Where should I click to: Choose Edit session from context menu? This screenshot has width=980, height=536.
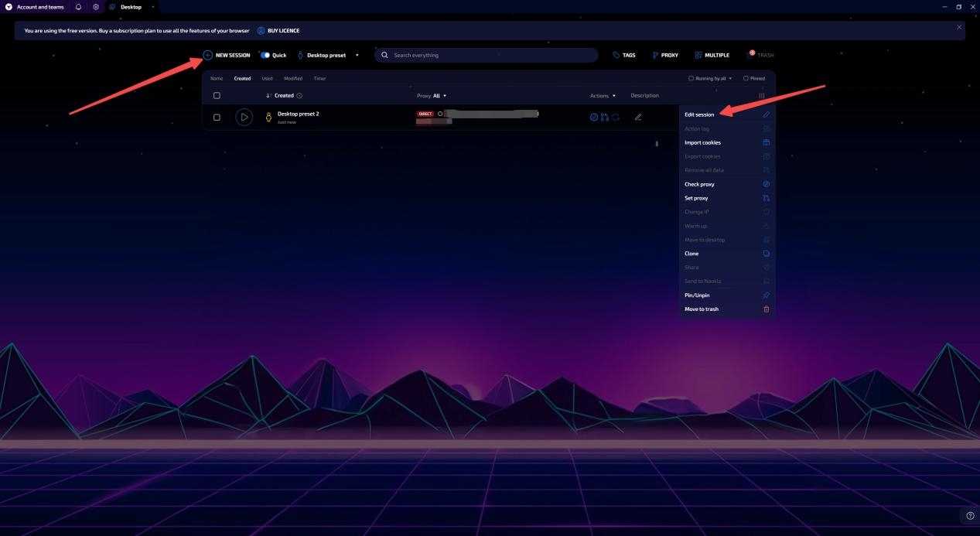coord(699,114)
